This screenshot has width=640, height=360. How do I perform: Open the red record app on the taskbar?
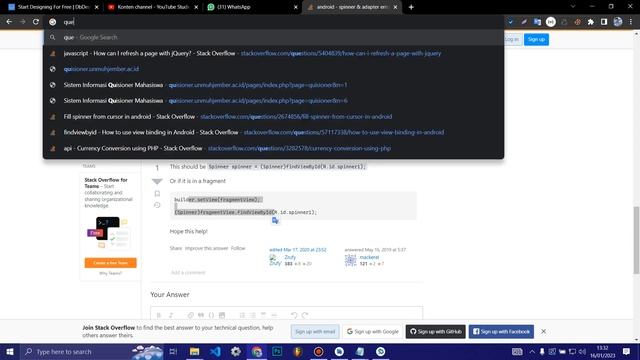click(318, 351)
